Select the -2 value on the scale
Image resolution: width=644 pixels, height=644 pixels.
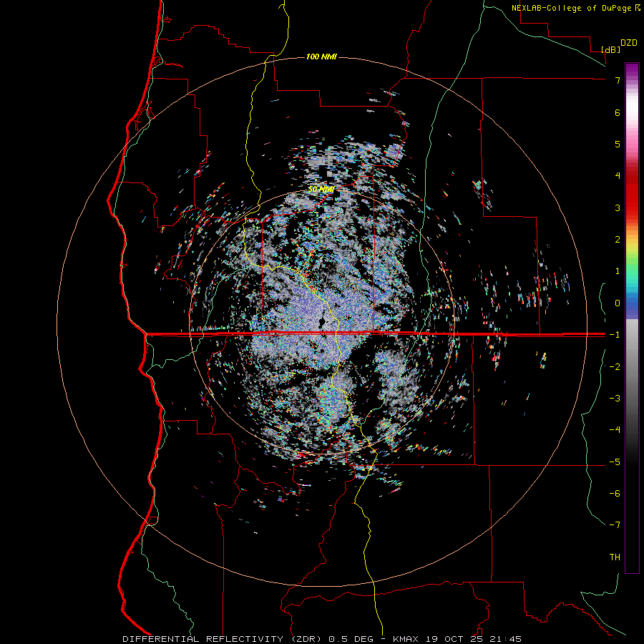pyautogui.click(x=615, y=366)
